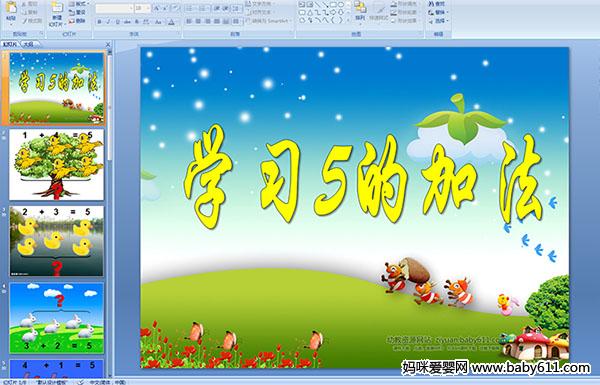This screenshot has width=600, height=385.
Task: Expand the shapes gallery More arrow
Action: 348,20
